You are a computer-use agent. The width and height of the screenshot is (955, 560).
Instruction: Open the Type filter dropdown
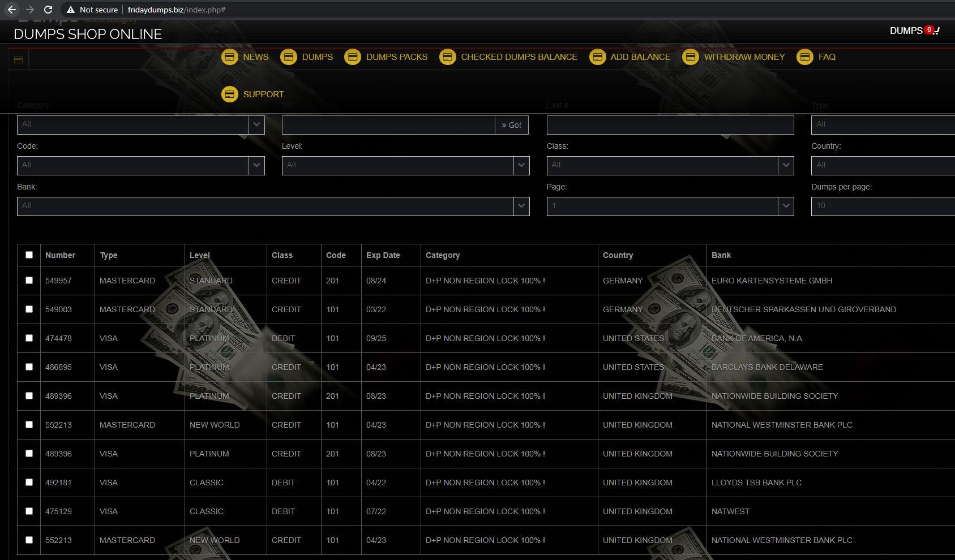(x=883, y=125)
